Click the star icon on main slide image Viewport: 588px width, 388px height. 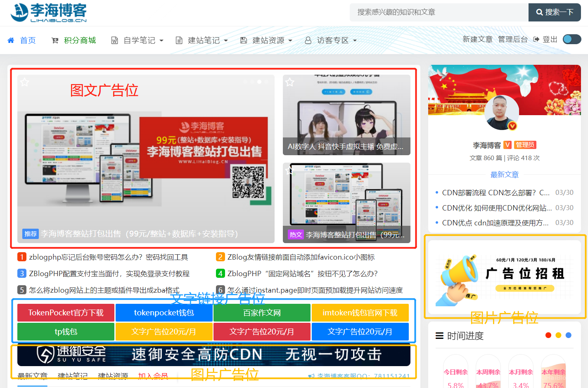[x=25, y=82]
